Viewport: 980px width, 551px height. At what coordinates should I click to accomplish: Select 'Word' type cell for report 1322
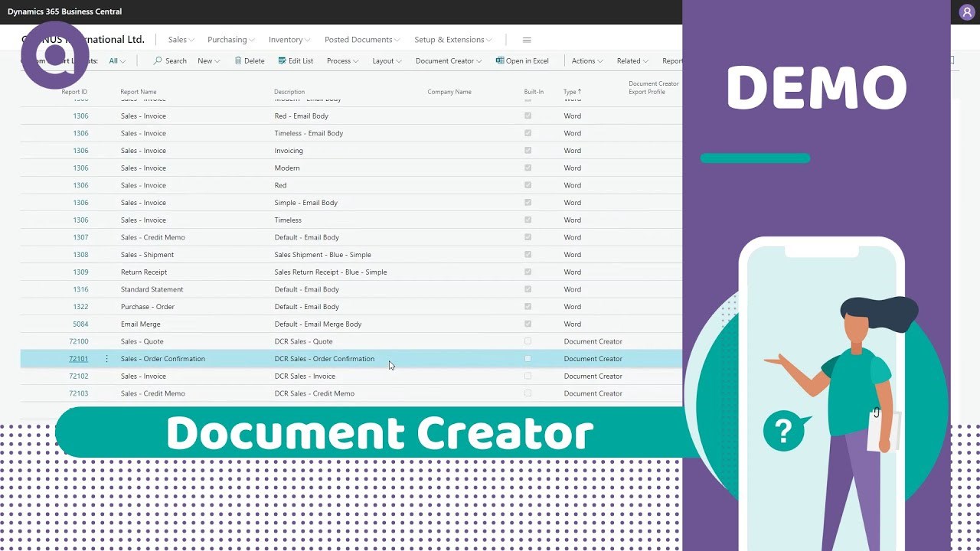pyautogui.click(x=573, y=307)
